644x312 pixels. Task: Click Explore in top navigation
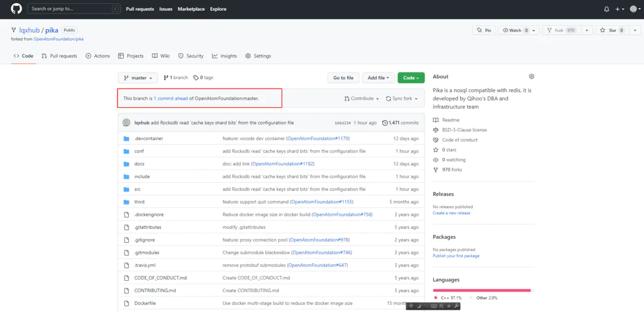[218, 9]
